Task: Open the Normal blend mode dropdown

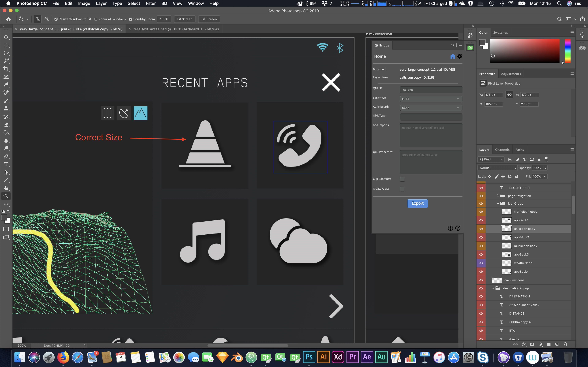Action: pos(497,168)
